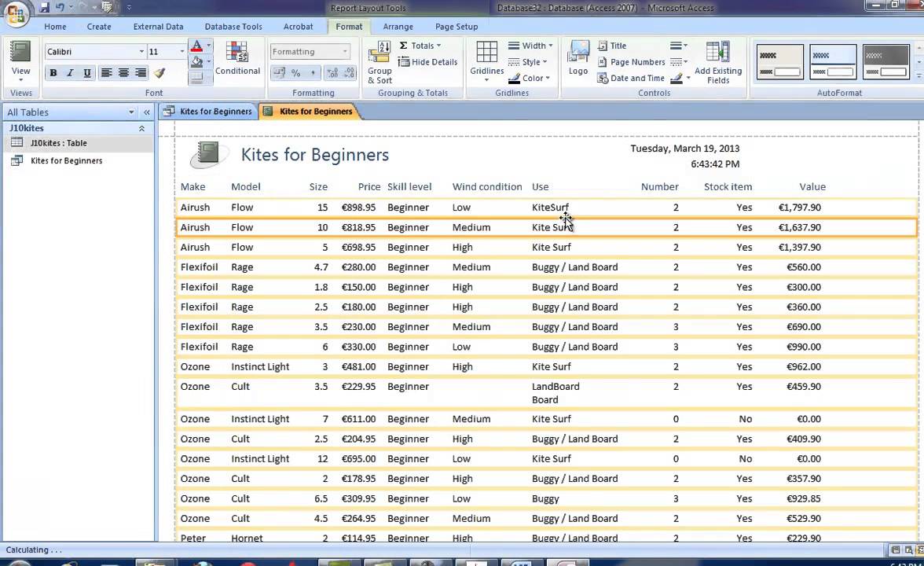Click the Wind condition column header
924x566 pixels.
(x=487, y=187)
